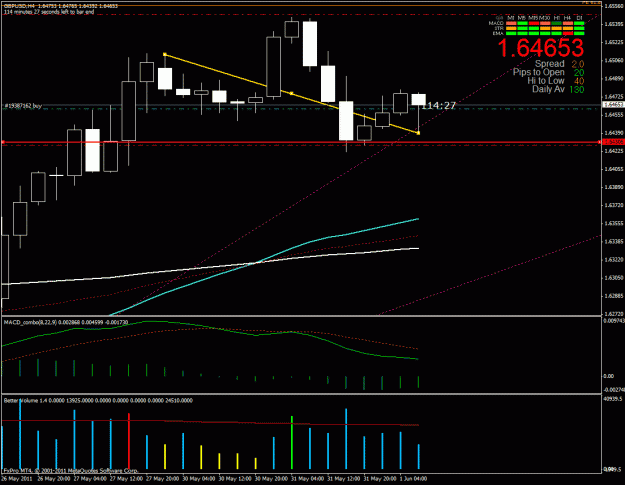Click the red bar in the volume panel
Screen dimensions: 625x485
pos(129,441)
